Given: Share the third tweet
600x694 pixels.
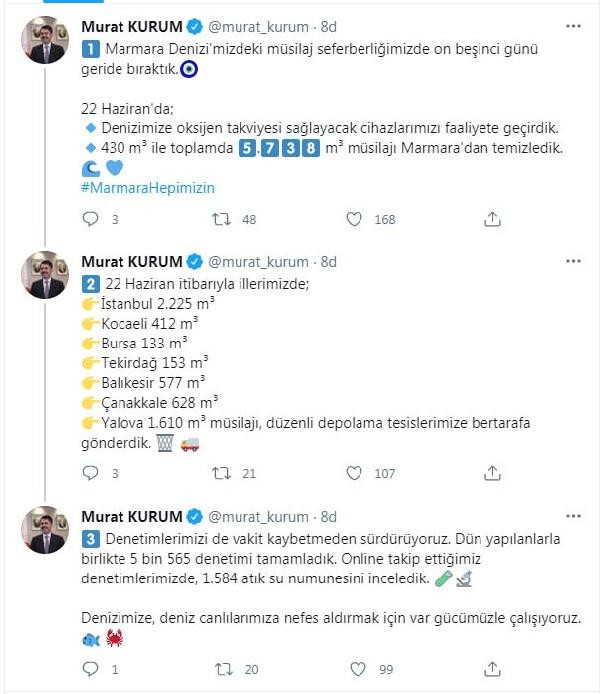Looking at the screenshot, I should point(492,669).
